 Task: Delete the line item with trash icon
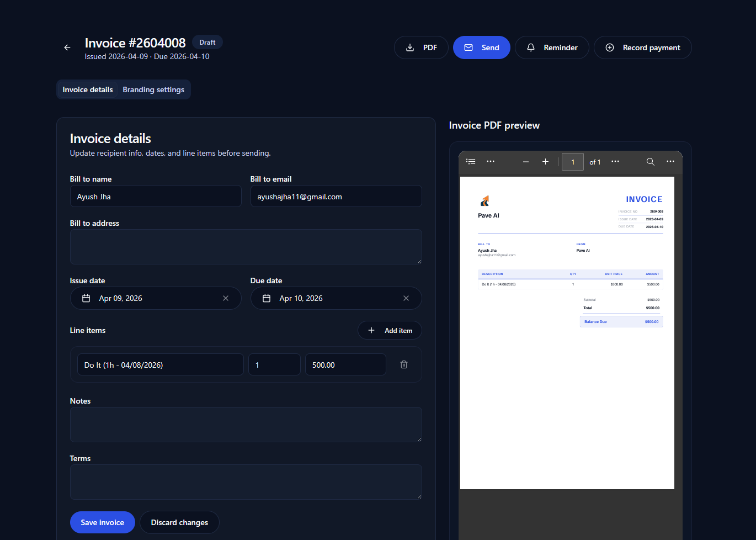click(404, 364)
